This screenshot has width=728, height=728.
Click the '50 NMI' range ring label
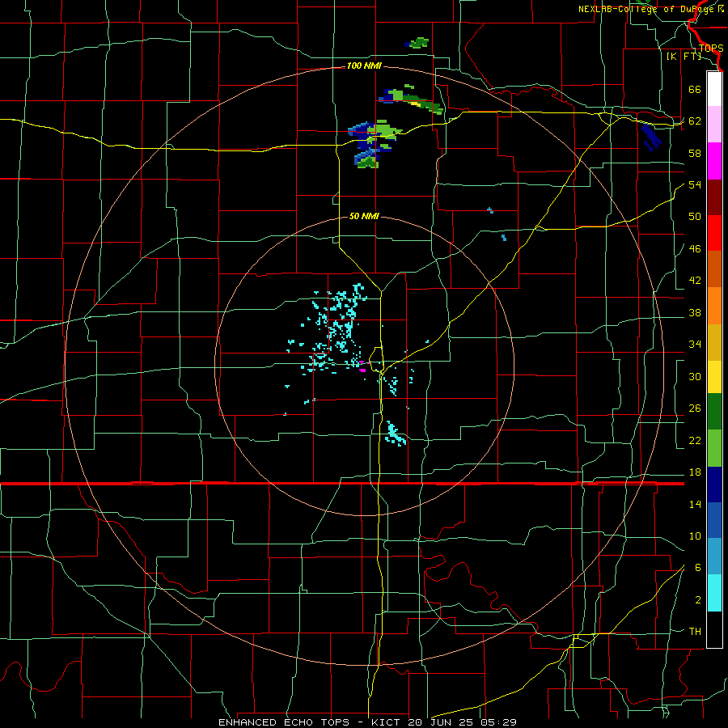pos(364,216)
